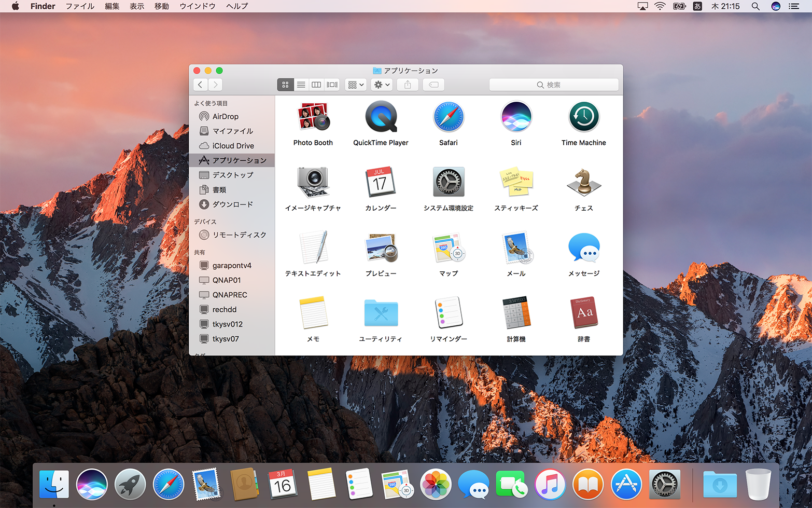This screenshot has height=508, width=812.
Task: Go forward with the right chevron
Action: (215, 85)
